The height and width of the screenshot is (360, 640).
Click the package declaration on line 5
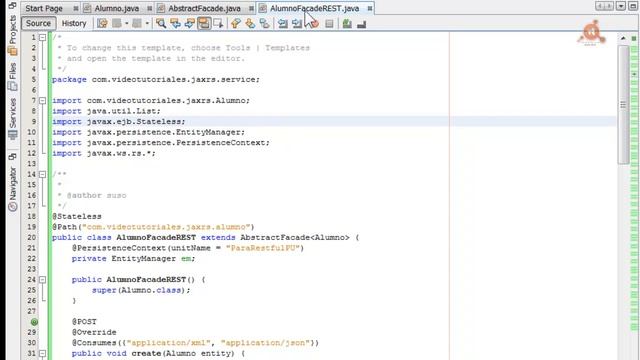[x=156, y=80]
